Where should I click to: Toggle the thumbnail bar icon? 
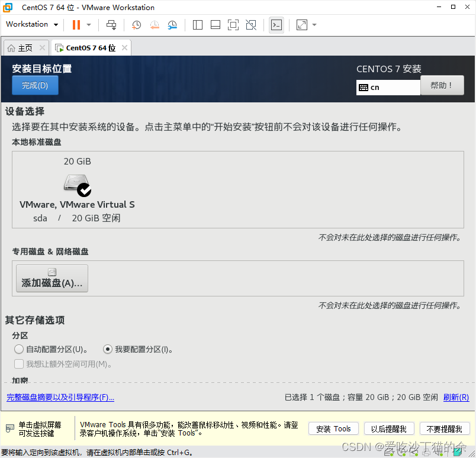click(216, 25)
